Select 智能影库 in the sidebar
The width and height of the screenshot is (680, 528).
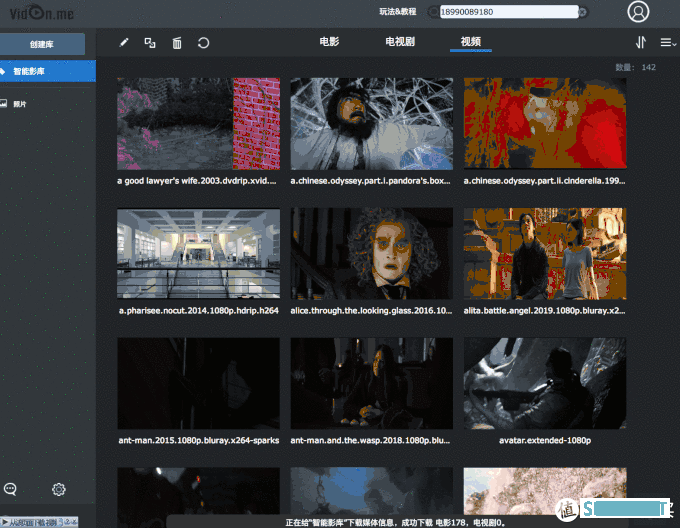click(x=48, y=71)
